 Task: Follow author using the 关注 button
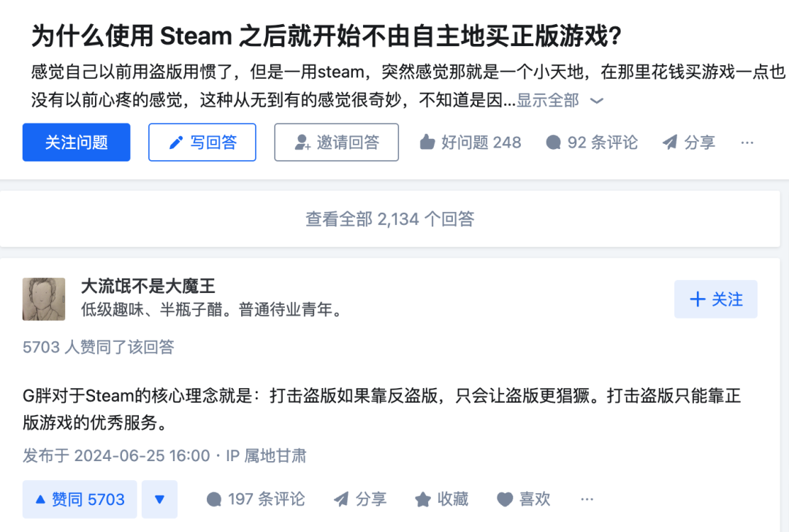click(x=715, y=299)
